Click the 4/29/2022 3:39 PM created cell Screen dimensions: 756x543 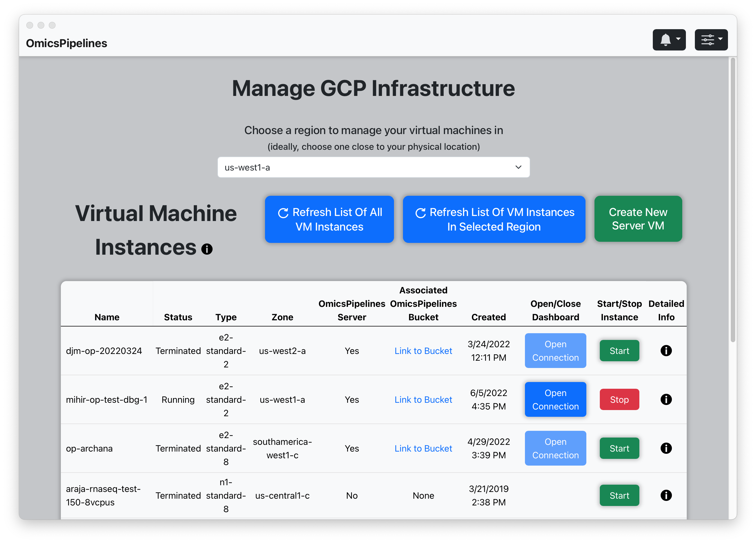coord(488,448)
